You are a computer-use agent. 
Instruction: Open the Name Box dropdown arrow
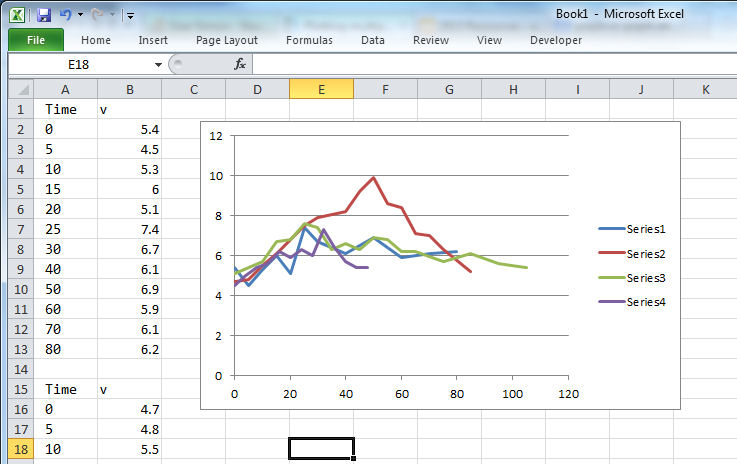point(158,64)
